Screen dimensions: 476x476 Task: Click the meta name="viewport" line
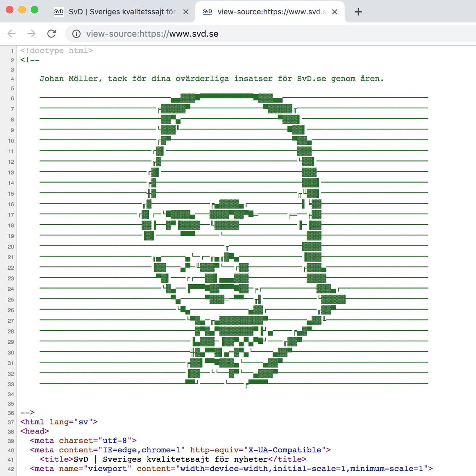(x=231, y=468)
